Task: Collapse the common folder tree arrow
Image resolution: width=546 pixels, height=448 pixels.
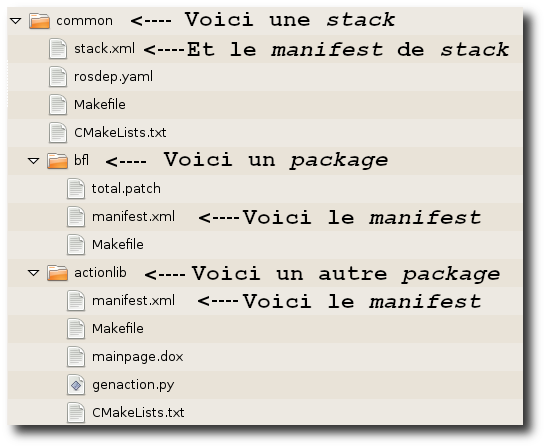Action: 16,21
